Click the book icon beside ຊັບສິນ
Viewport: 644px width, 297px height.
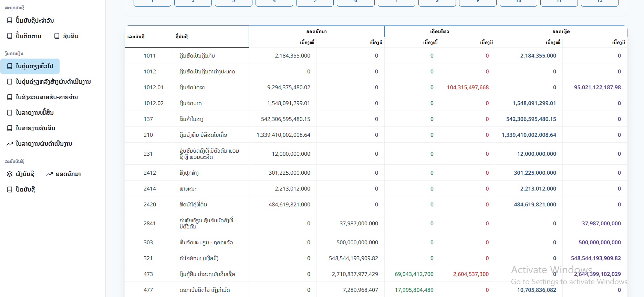tap(57, 36)
